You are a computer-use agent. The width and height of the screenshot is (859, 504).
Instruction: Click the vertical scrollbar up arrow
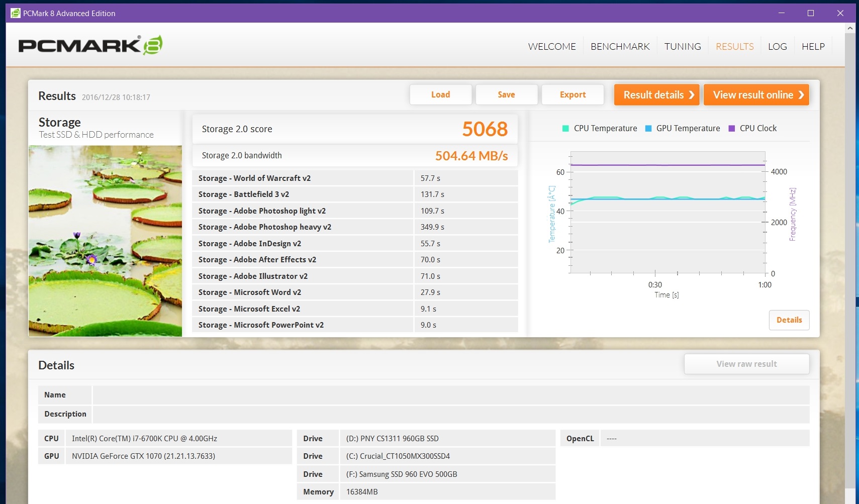tap(850, 28)
